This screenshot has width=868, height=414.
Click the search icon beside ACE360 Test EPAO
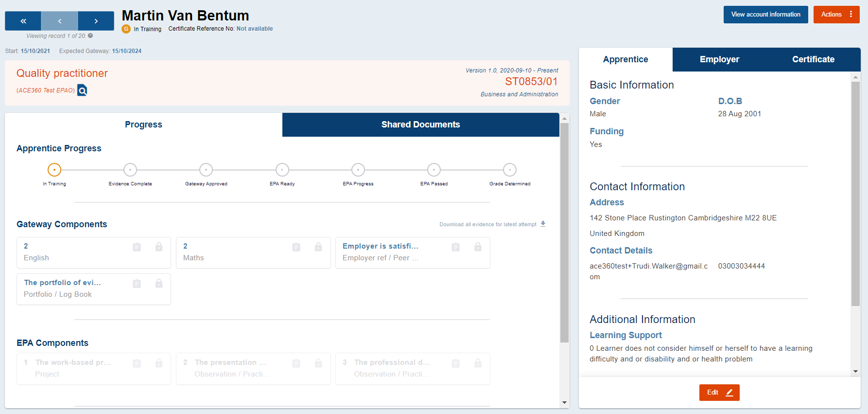click(x=82, y=90)
